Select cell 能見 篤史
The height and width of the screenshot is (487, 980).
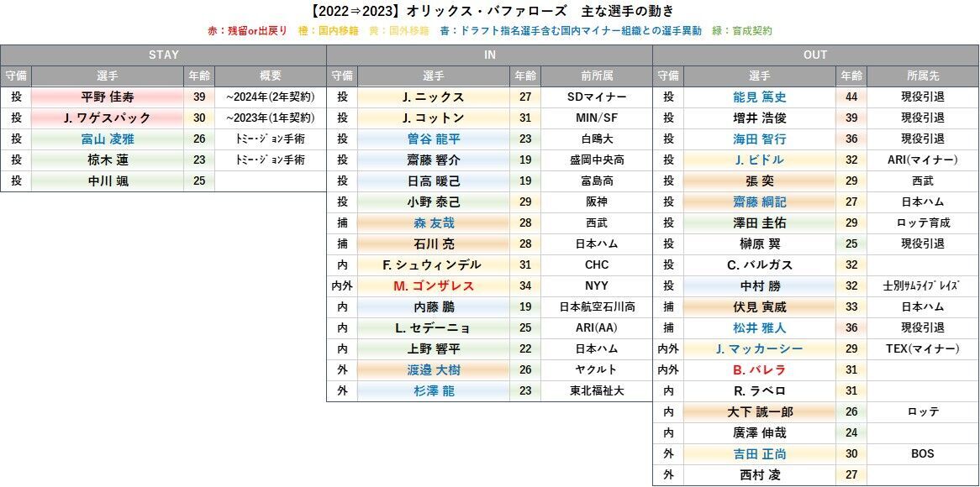pos(760,97)
